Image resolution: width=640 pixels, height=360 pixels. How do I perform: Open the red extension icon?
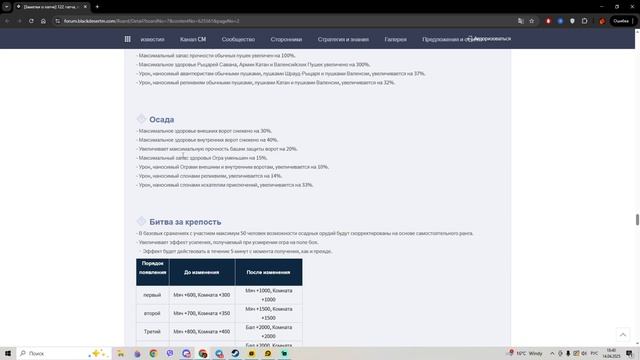[548, 21]
